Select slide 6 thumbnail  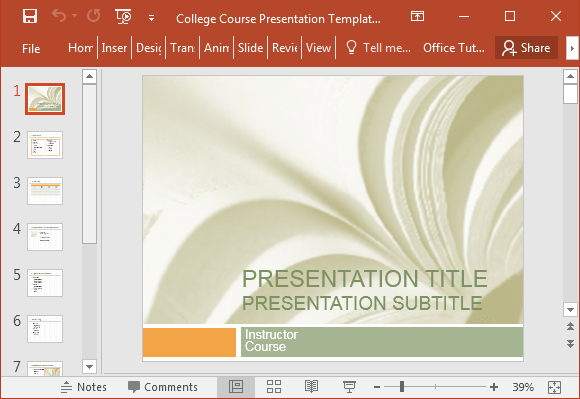click(45, 329)
